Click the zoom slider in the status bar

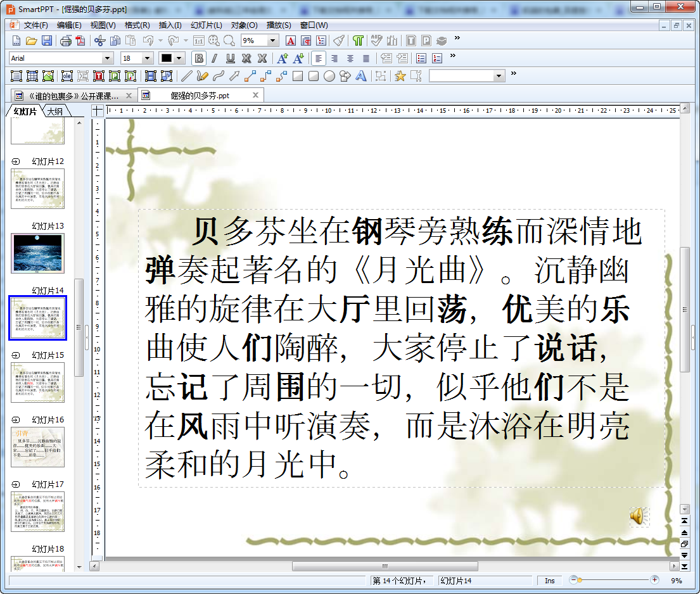click(x=614, y=580)
